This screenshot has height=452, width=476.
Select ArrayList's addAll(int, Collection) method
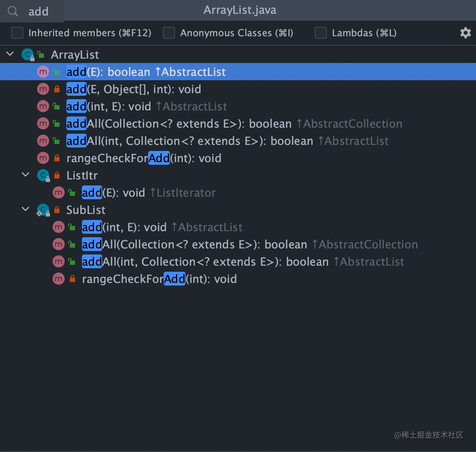pos(190,141)
